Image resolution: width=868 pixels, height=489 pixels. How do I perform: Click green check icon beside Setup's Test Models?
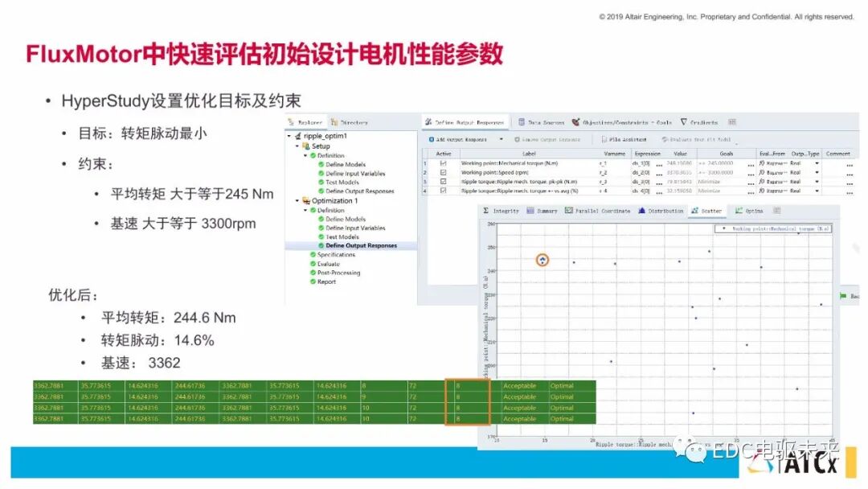pyautogui.click(x=321, y=183)
